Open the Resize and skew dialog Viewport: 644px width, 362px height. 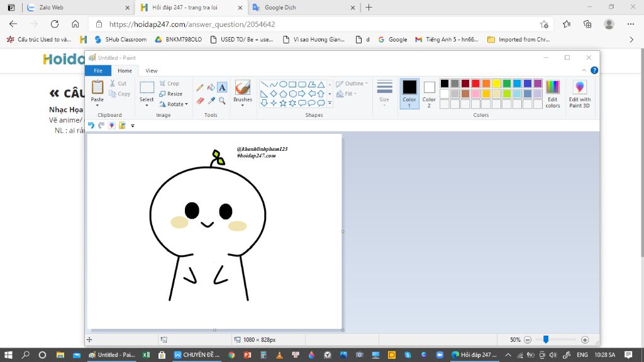[170, 94]
